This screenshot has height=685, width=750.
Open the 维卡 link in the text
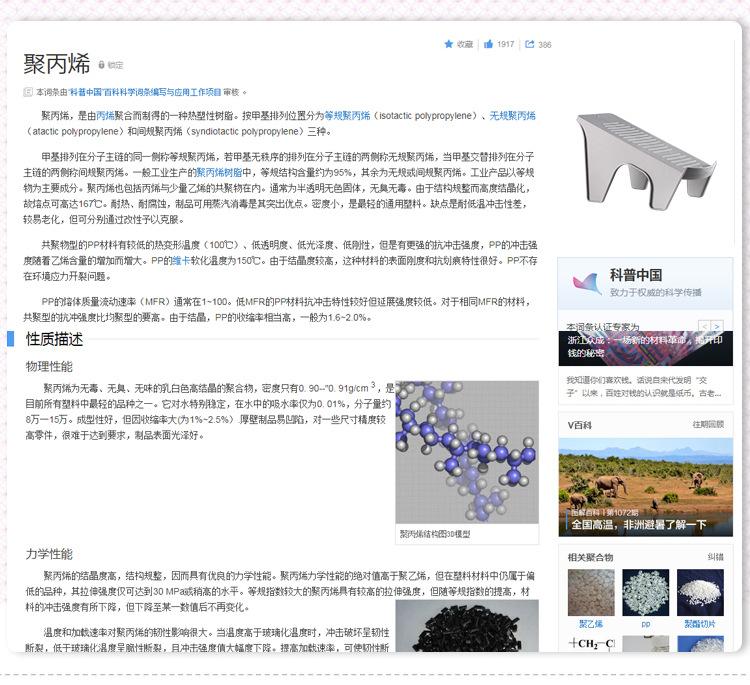180,261
